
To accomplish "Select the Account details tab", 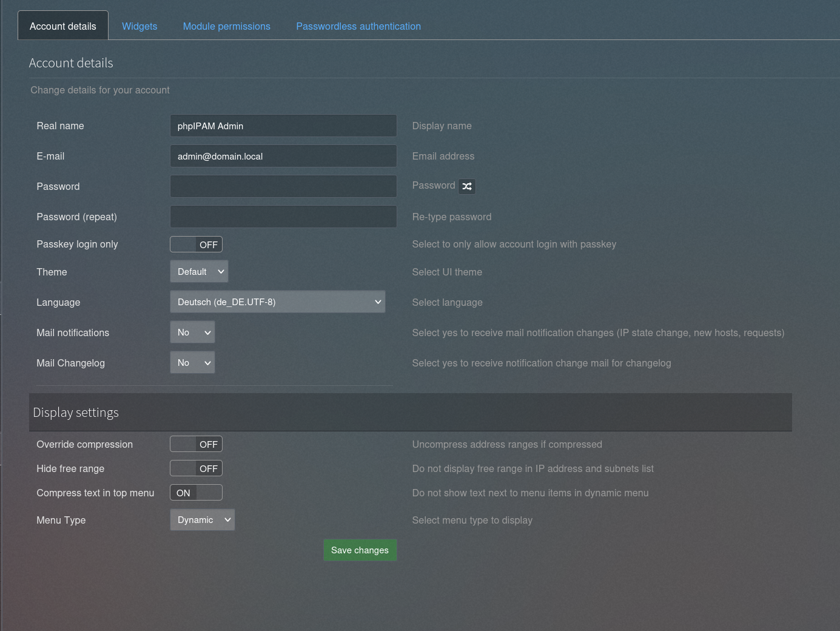I will pyautogui.click(x=63, y=26).
